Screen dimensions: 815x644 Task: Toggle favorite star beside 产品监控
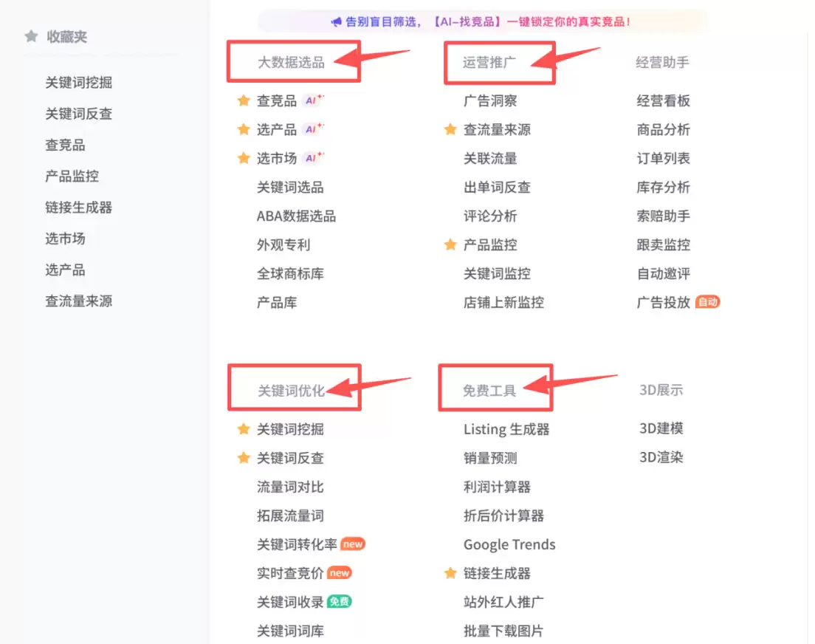point(451,244)
